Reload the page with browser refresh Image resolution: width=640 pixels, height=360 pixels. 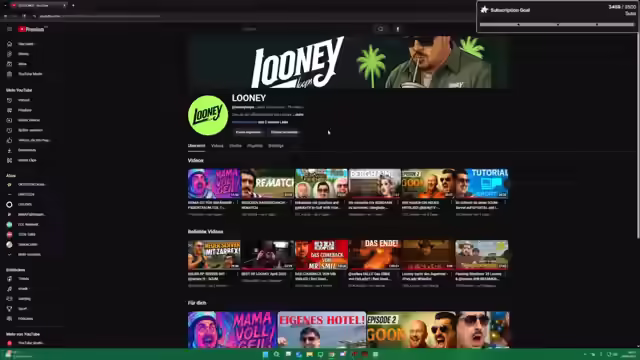pos(24,16)
